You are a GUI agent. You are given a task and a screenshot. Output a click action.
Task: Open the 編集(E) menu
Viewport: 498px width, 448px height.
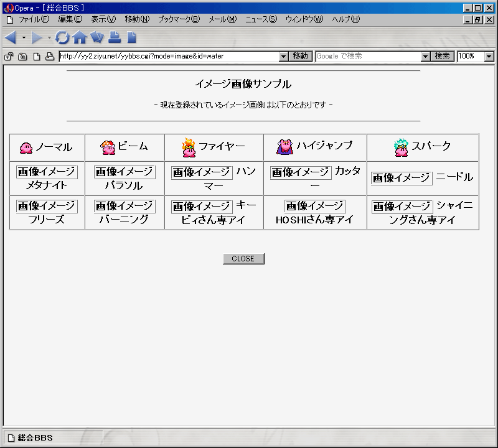[70, 19]
